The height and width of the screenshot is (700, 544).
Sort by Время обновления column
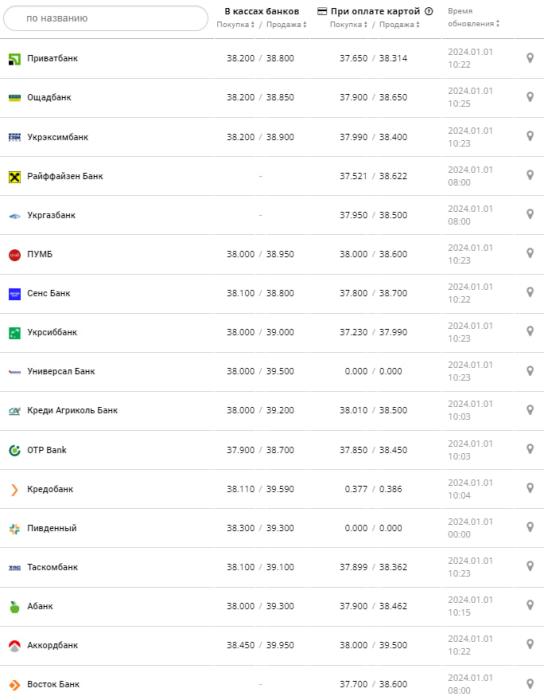pos(473,17)
